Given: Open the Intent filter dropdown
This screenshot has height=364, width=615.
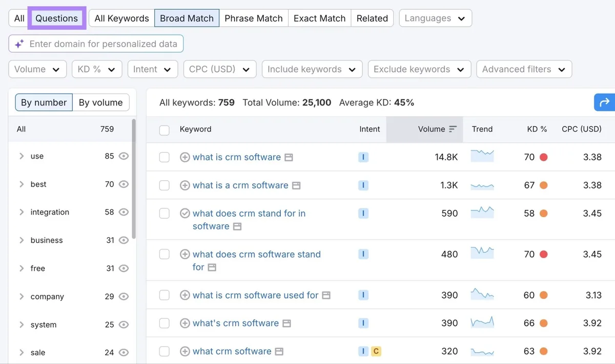Looking at the screenshot, I should coord(152,69).
